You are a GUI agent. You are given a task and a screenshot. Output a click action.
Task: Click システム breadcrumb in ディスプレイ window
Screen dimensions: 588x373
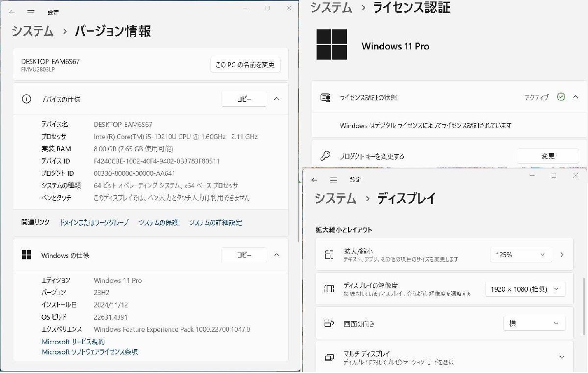click(x=336, y=198)
